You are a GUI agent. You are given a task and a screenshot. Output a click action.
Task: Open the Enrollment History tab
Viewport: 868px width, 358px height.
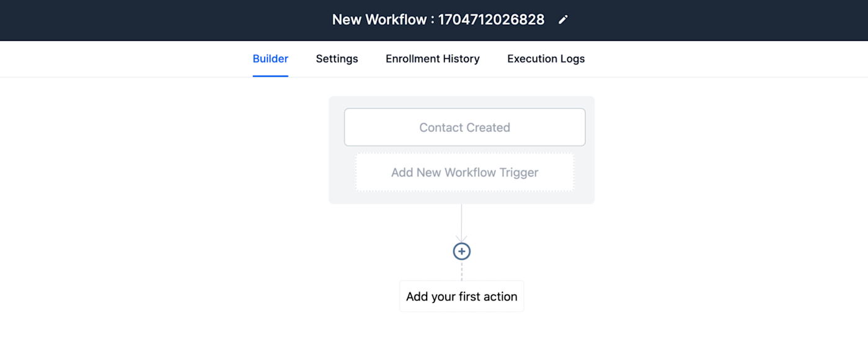(433, 59)
